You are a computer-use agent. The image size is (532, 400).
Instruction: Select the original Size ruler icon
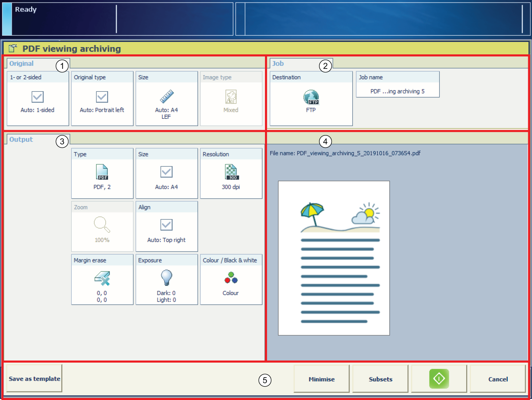tap(166, 97)
